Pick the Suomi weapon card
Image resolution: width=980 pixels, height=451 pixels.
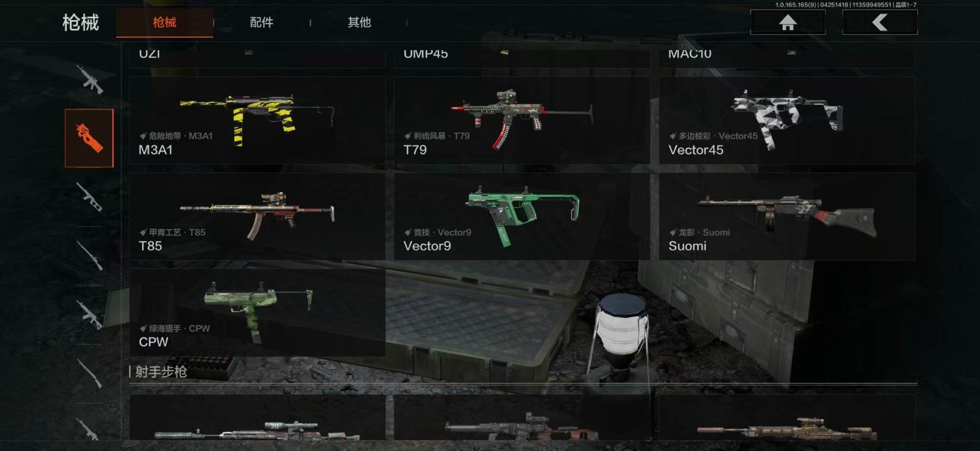[787, 217]
